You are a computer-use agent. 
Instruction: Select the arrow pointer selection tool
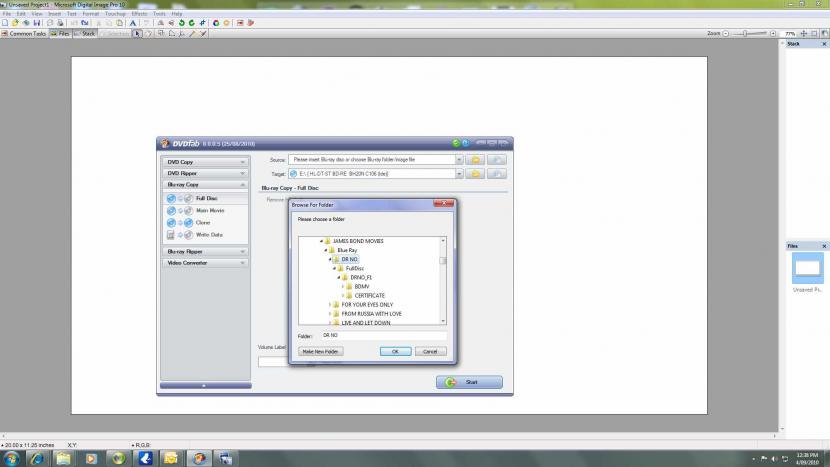click(137, 33)
